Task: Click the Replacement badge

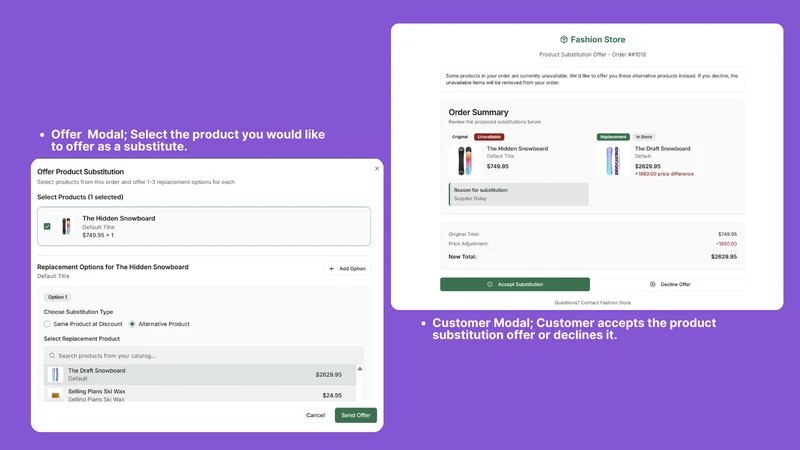Action: click(613, 137)
